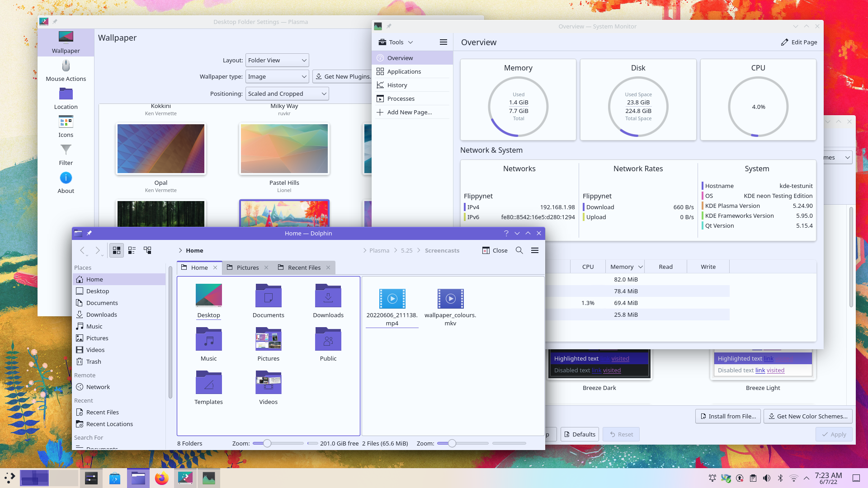868x488 pixels.
Task: Click the Defaults button
Action: click(580, 434)
